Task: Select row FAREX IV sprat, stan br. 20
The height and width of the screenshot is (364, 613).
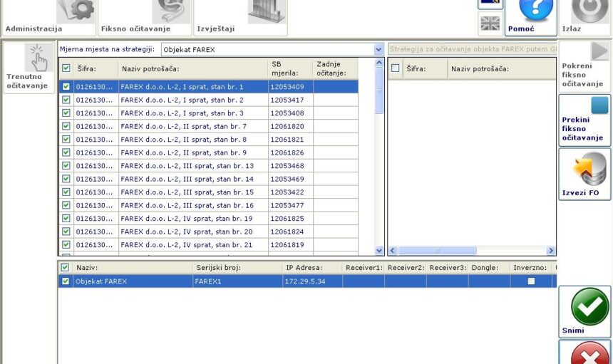Action: pos(209,232)
